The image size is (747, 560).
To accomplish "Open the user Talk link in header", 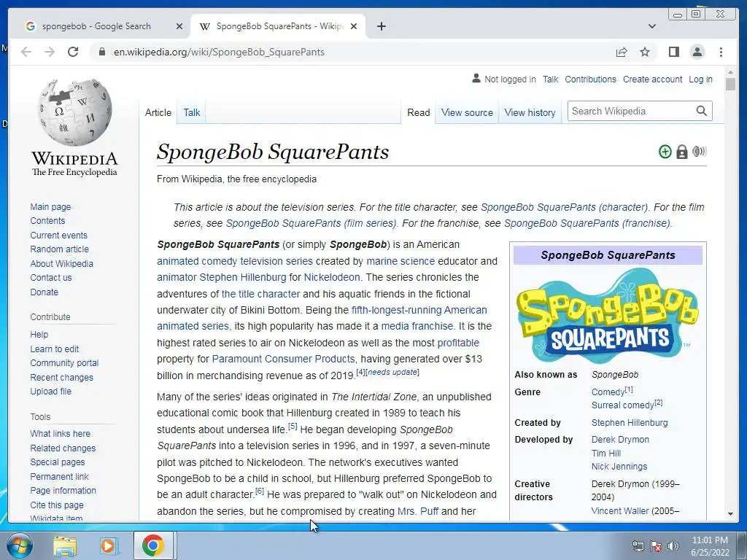I will click(x=550, y=79).
